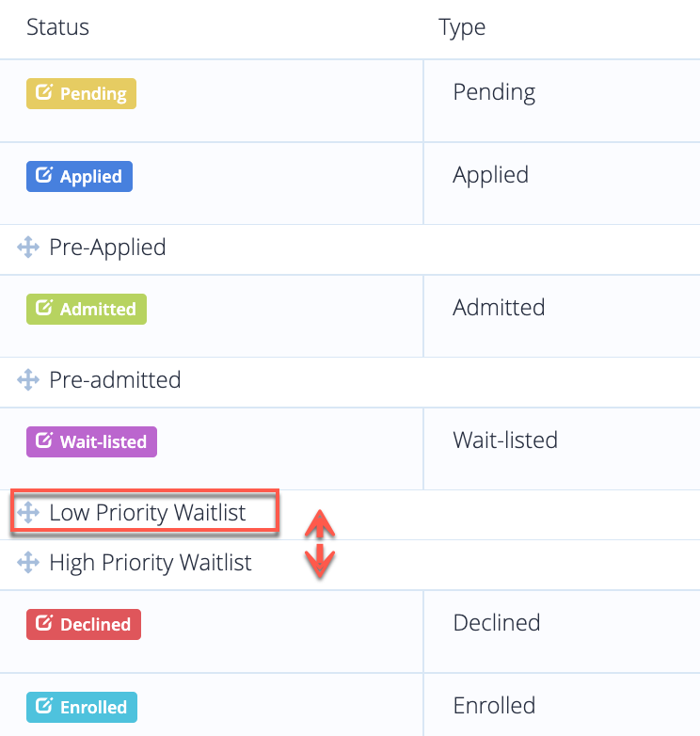Click edit icon on Admitted badge

tap(44, 308)
